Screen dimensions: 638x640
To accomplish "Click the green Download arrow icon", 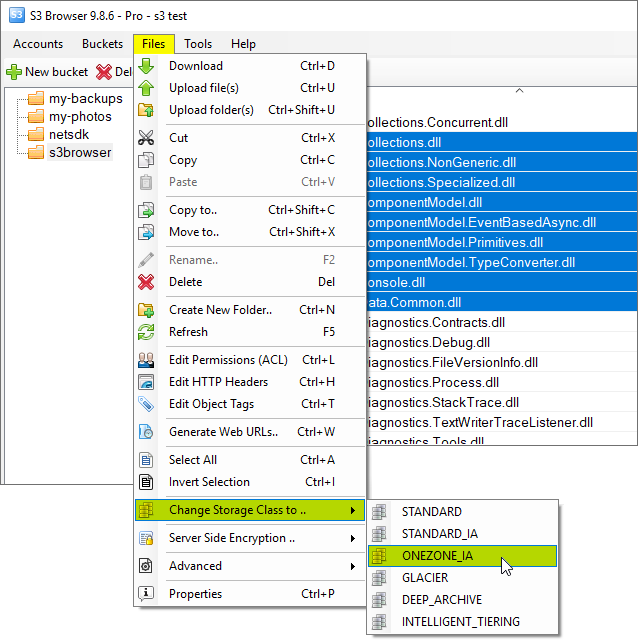I will (x=146, y=66).
